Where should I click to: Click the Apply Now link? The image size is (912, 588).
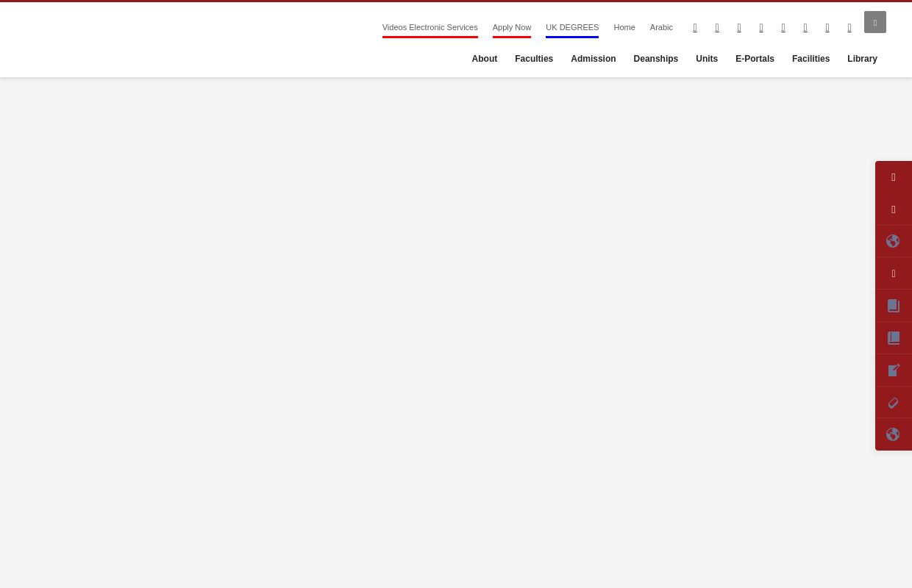click(x=512, y=27)
